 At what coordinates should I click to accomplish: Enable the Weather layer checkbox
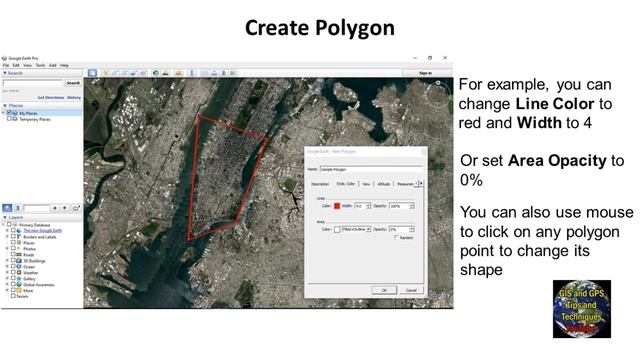(x=13, y=272)
